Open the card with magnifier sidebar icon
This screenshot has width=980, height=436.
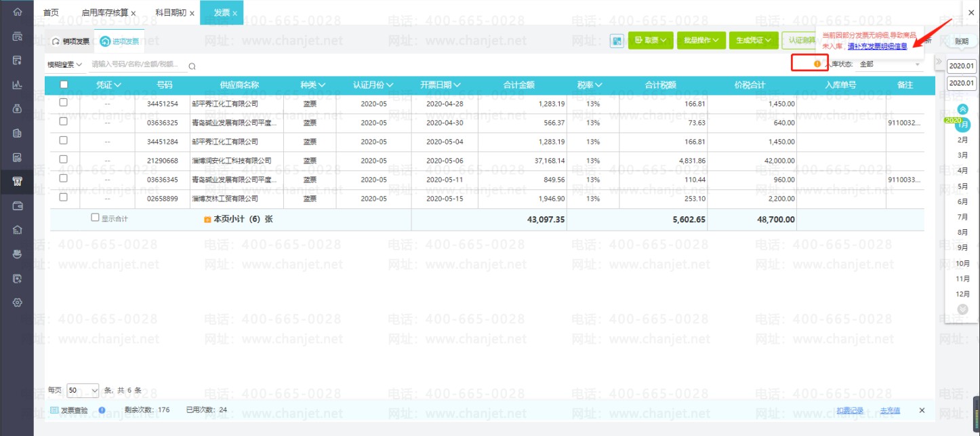point(18,37)
